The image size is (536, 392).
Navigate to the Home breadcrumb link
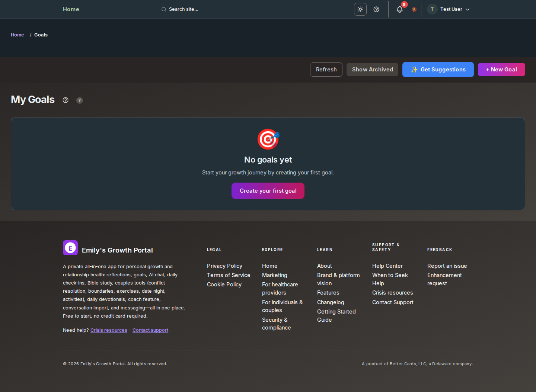[x=17, y=35]
